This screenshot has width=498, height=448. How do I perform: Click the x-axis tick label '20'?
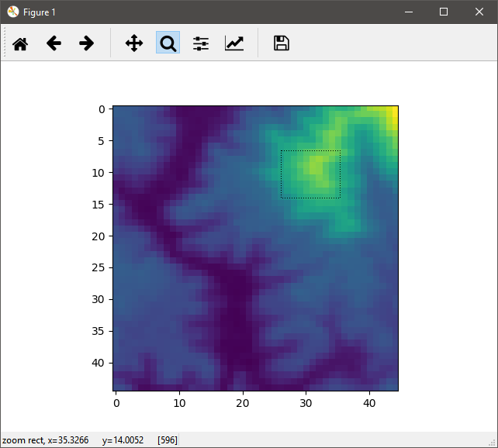tap(243, 403)
